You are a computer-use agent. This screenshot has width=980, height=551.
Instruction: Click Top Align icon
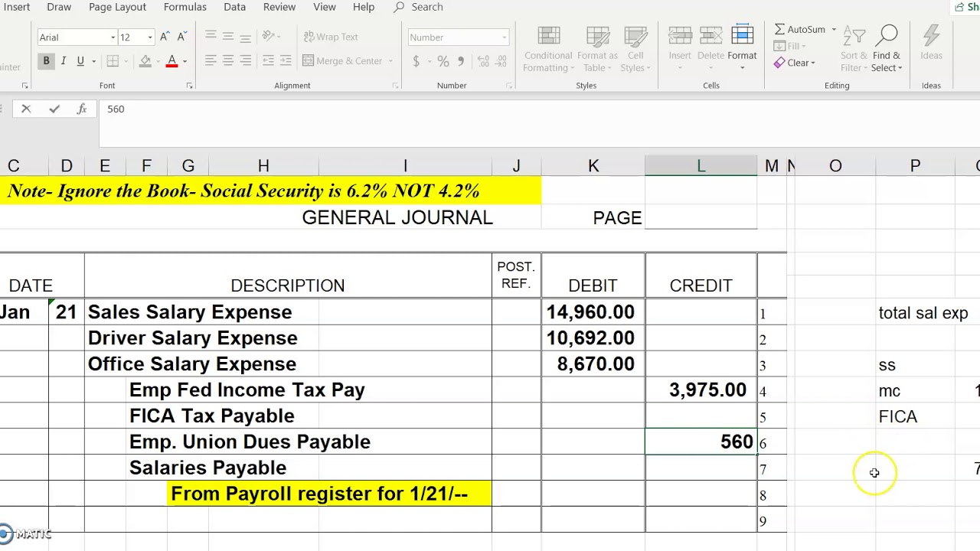point(211,37)
